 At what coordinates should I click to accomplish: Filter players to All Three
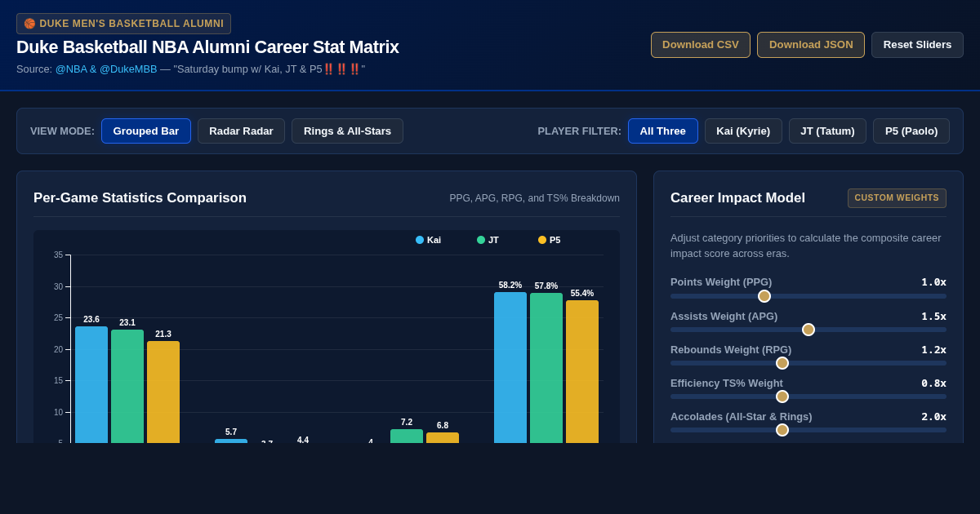click(663, 131)
